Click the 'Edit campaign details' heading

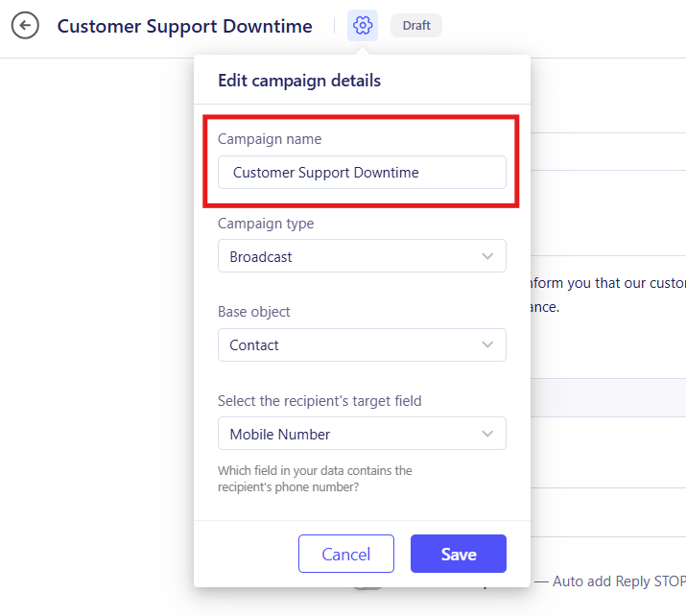pyautogui.click(x=299, y=81)
